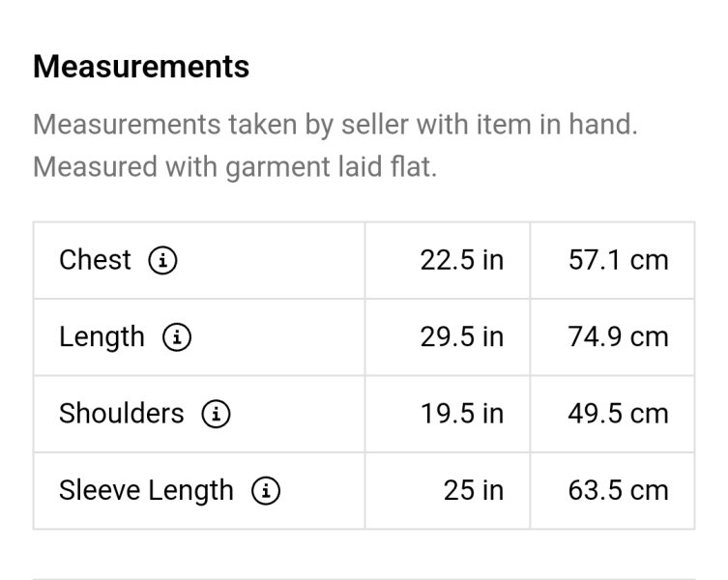Open the Length measurement info icon

click(x=176, y=336)
